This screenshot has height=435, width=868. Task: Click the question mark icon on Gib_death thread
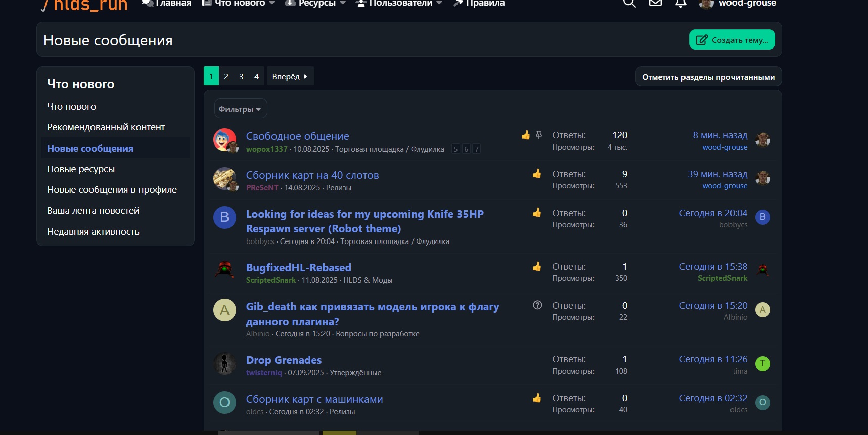coord(537,305)
